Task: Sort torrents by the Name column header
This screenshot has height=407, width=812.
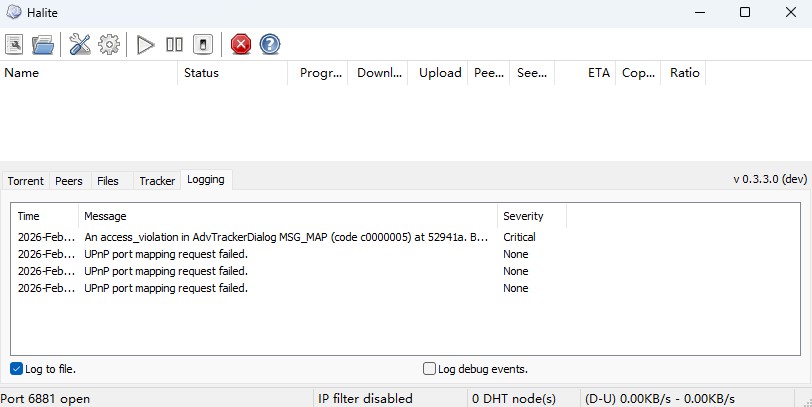Action: (x=90, y=73)
